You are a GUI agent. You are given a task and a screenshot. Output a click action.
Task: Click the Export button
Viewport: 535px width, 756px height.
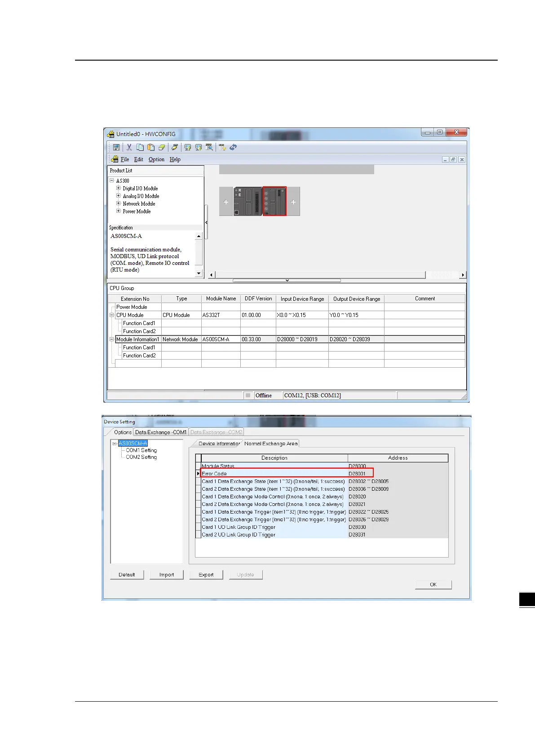point(206,575)
